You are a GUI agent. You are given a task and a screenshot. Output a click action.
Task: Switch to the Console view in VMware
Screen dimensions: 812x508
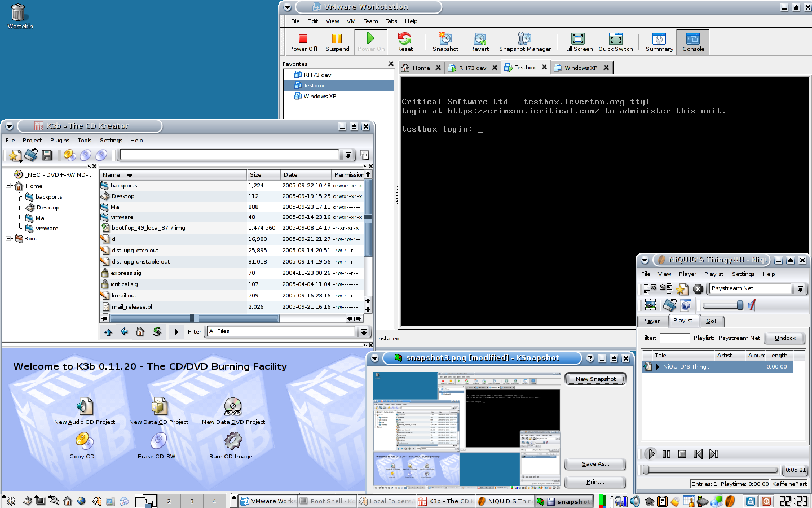tap(693, 42)
